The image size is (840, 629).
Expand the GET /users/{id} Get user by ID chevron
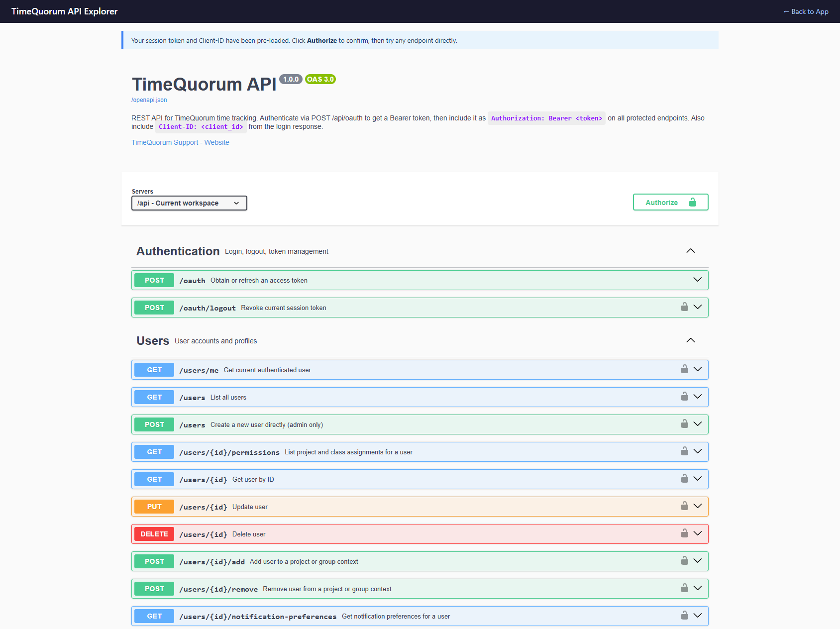[698, 479]
